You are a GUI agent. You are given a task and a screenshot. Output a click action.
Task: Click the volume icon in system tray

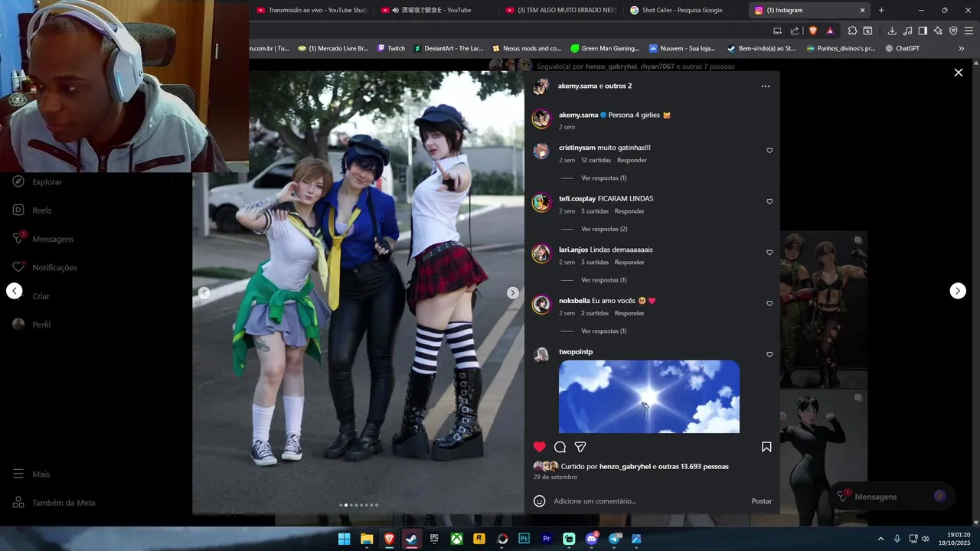click(925, 539)
